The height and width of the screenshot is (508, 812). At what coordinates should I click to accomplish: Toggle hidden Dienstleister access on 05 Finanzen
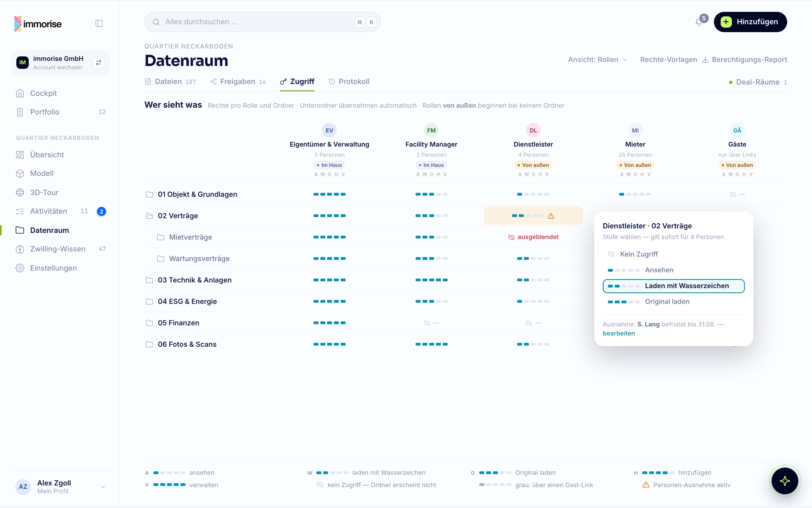[x=533, y=323]
